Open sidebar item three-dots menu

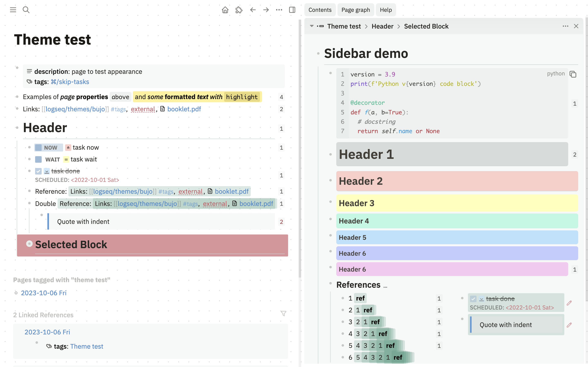click(565, 26)
